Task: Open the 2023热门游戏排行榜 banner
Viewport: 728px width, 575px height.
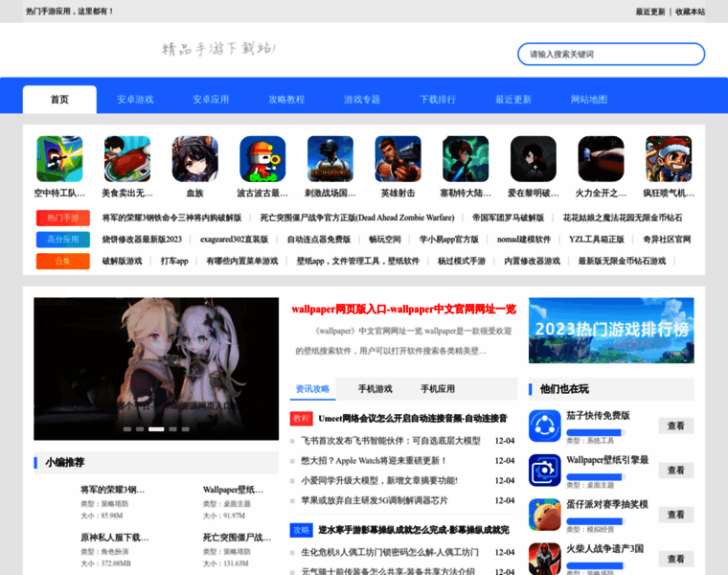Action: click(x=611, y=331)
